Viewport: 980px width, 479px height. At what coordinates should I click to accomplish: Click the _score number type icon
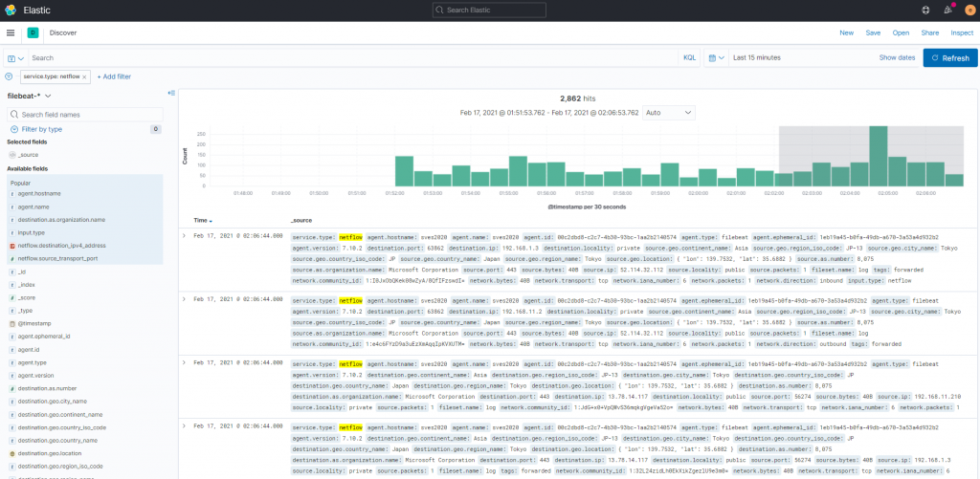point(12,298)
